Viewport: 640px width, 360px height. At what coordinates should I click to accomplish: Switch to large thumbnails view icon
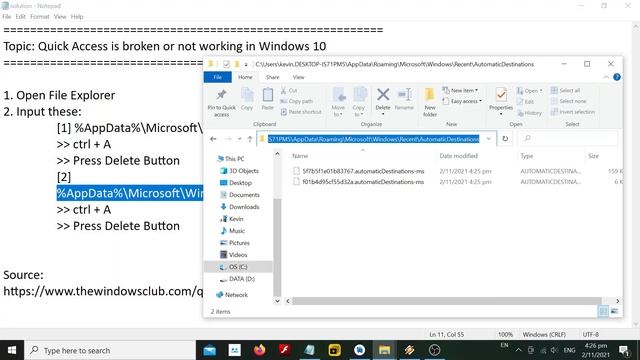pyautogui.click(x=614, y=311)
